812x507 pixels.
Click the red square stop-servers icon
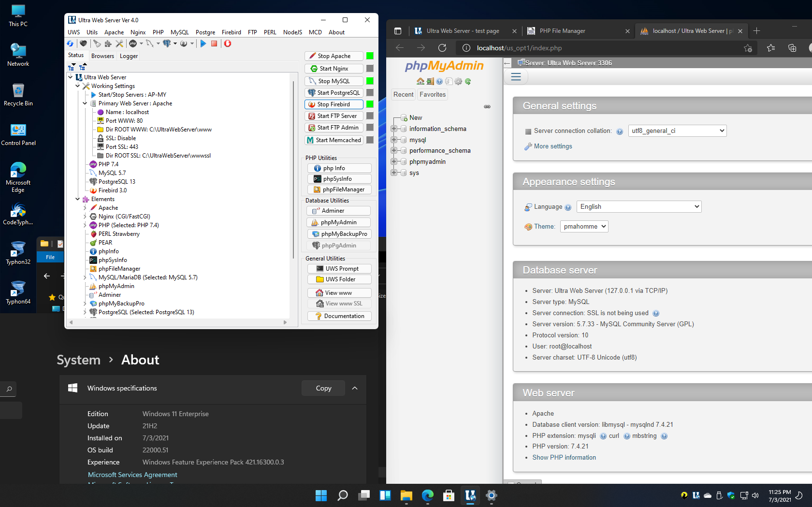point(214,43)
